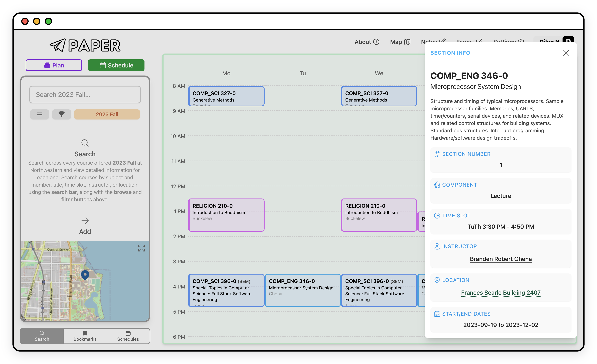
Task: Click the clock icon by Time Slot
Action: pos(437,216)
